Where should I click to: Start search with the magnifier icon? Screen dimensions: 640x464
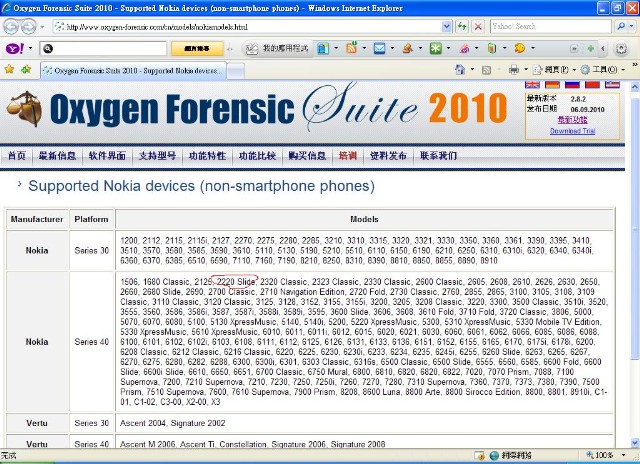[x=621, y=27]
